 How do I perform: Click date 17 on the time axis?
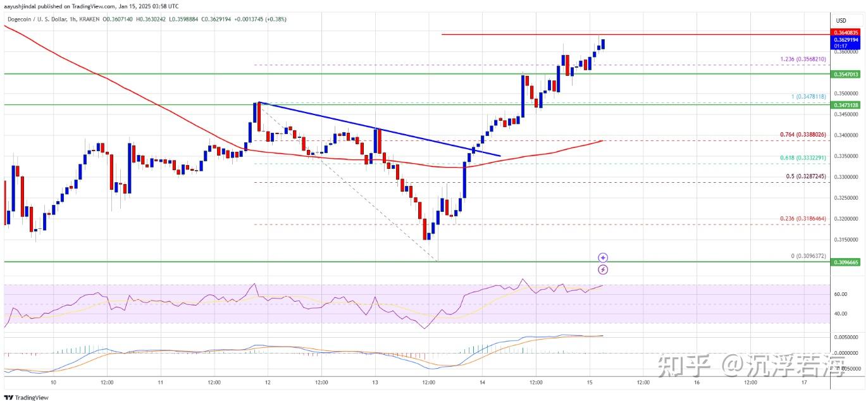pyautogui.click(x=803, y=383)
